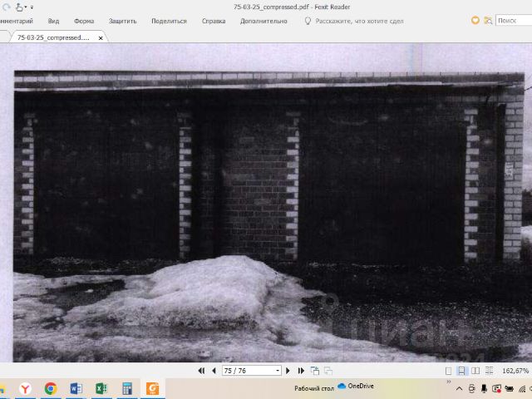Open the page number 75 / 76 dropdown

click(x=278, y=371)
